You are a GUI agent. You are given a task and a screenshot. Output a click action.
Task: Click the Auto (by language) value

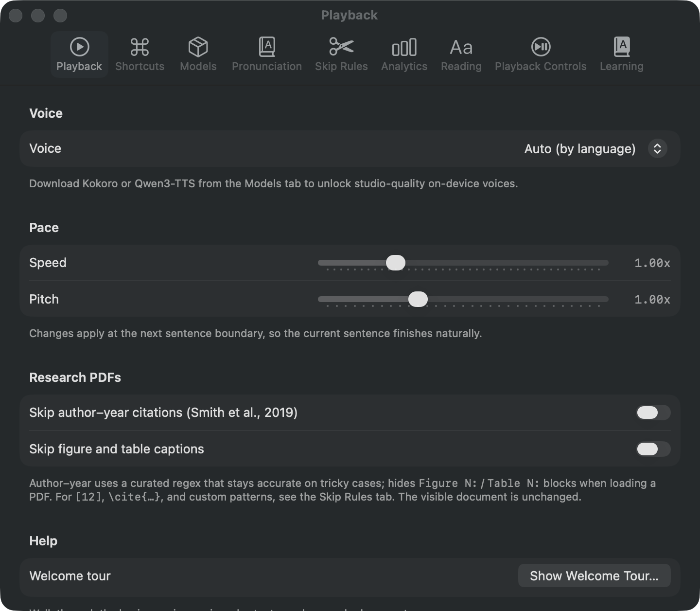580,149
